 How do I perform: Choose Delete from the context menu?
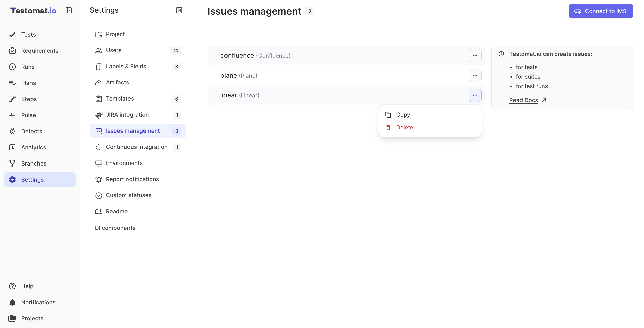[x=430, y=127]
